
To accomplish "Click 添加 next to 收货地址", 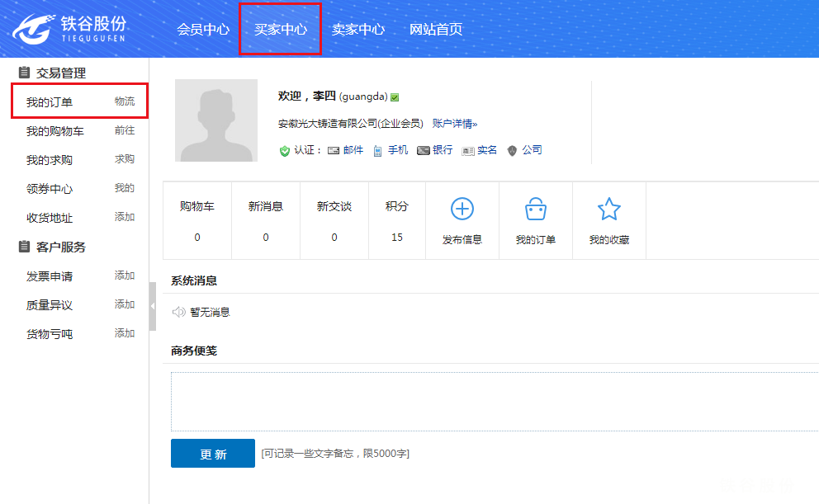I will (125, 218).
